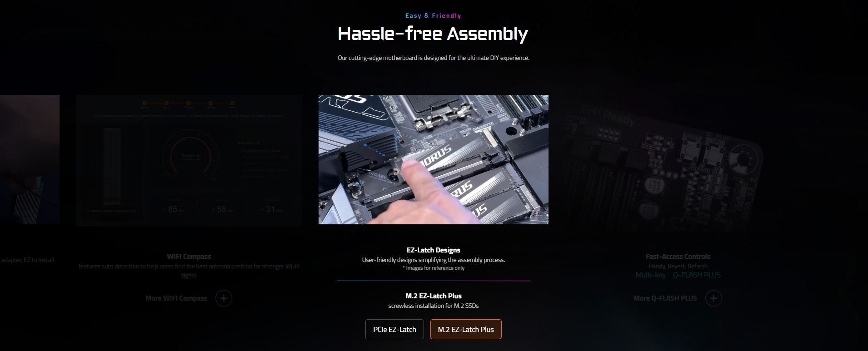Click the M.2 EZ-Latch Plus caption heading
The width and height of the screenshot is (868, 351).
point(434,296)
